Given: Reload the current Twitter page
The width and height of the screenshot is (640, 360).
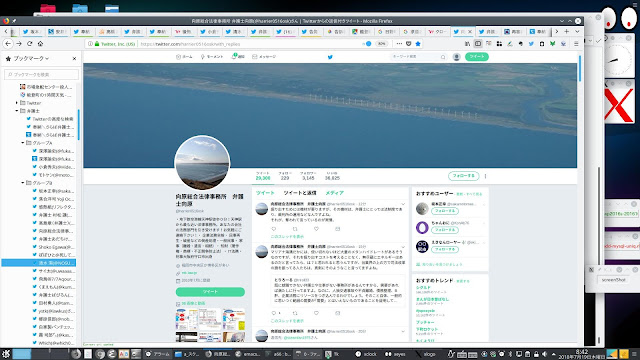Looking at the screenshot, I should coord(29,44).
